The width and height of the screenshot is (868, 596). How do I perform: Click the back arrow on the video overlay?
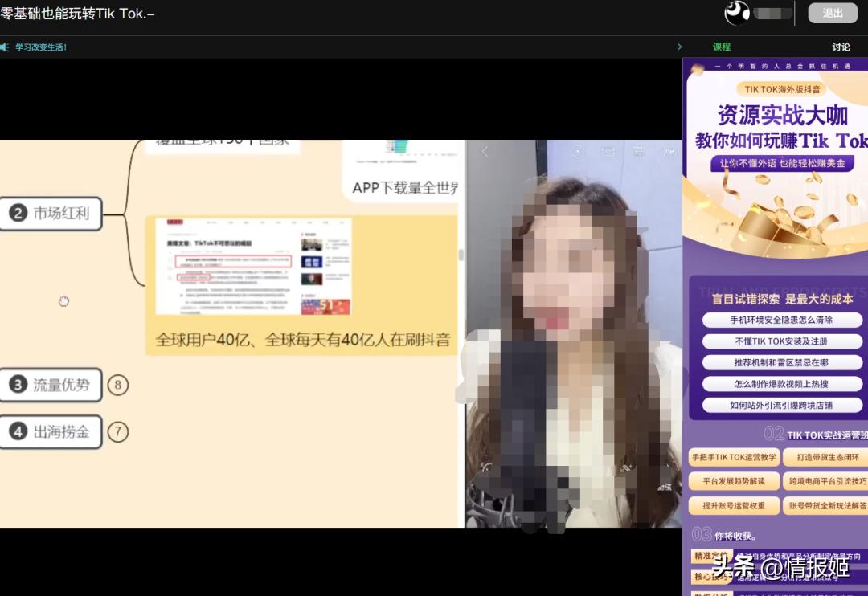point(485,150)
